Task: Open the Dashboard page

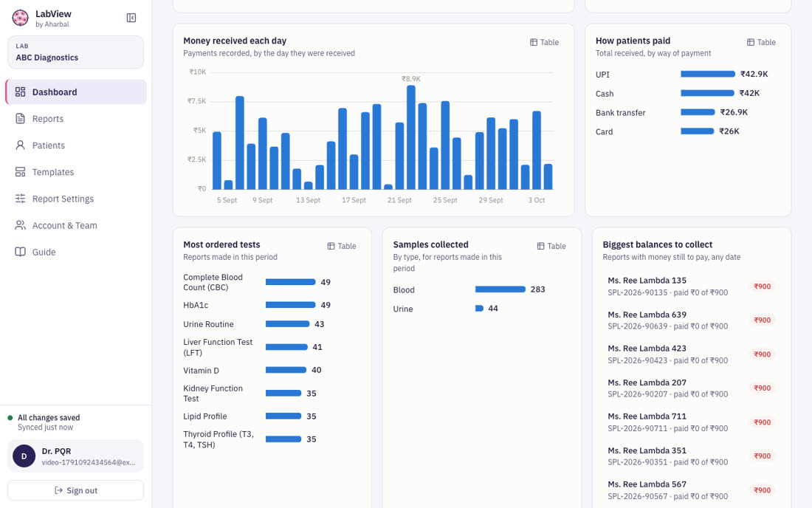Action: (x=76, y=92)
